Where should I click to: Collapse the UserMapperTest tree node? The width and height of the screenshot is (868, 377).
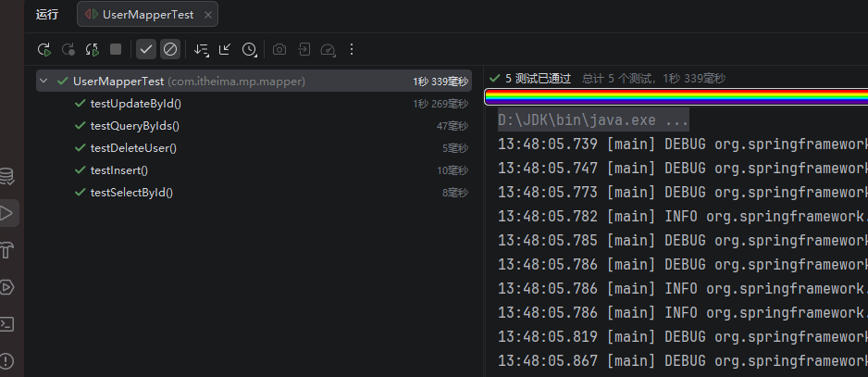pyautogui.click(x=43, y=81)
